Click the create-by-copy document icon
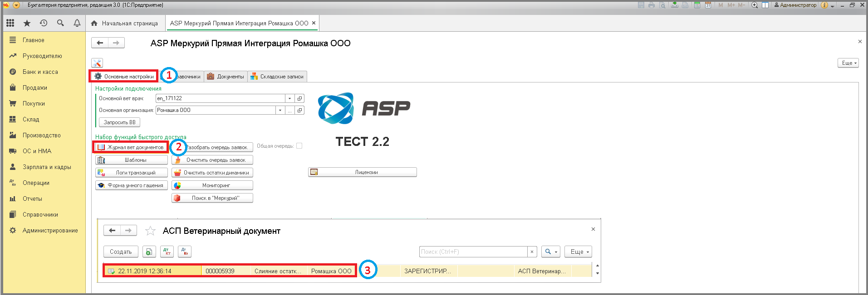 (149, 252)
